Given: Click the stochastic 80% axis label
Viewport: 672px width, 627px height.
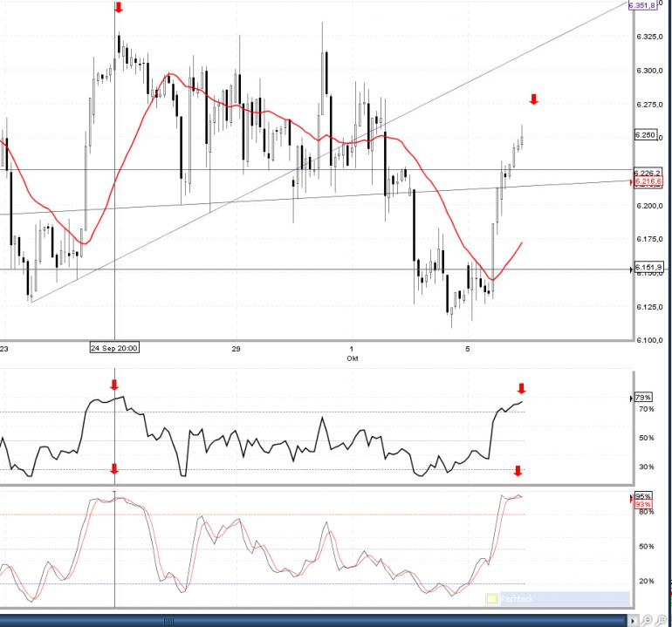Looking at the screenshot, I should 647,511.
